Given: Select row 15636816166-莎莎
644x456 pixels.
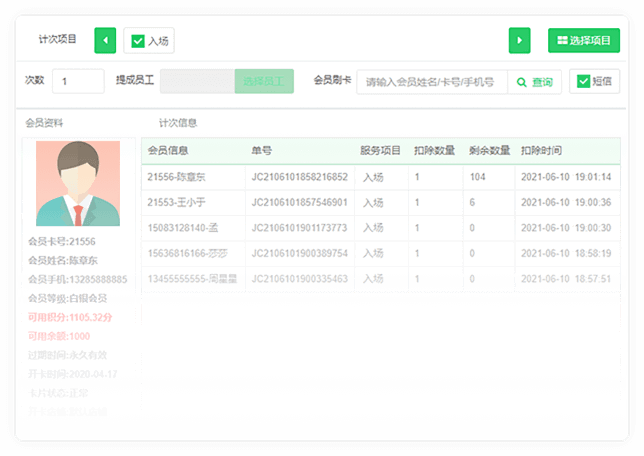Looking at the screenshot, I should pos(381,253).
